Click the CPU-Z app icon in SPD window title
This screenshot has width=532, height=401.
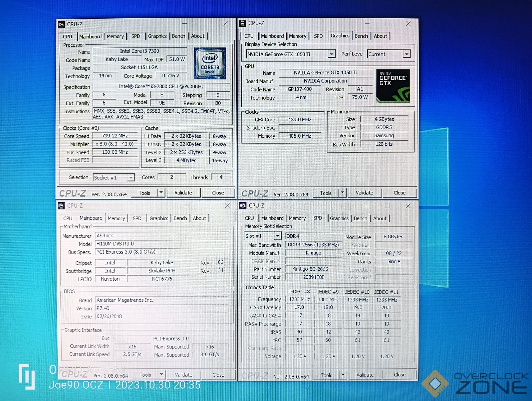coord(243,206)
